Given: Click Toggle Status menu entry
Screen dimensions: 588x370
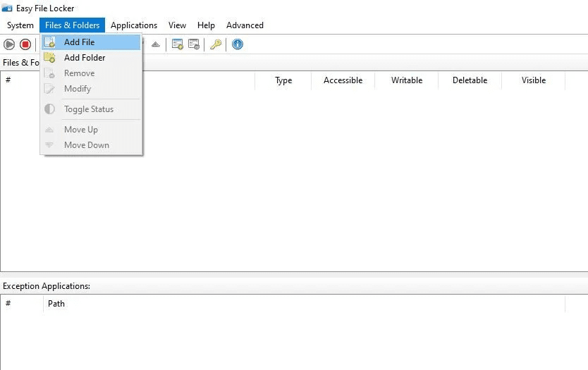Looking at the screenshot, I should coord(89,109).
